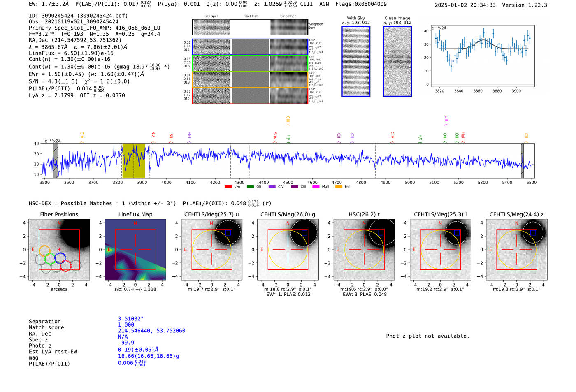Click "Phot z plot not available." message

point(427,336)
